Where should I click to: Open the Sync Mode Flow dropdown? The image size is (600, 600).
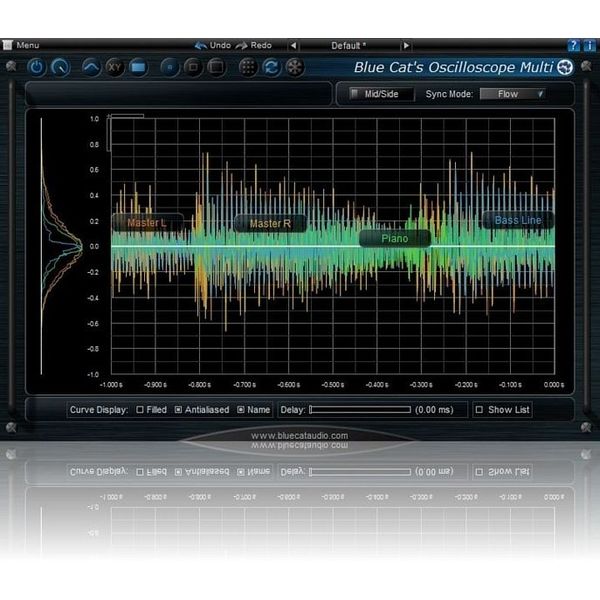pos(513,94)
